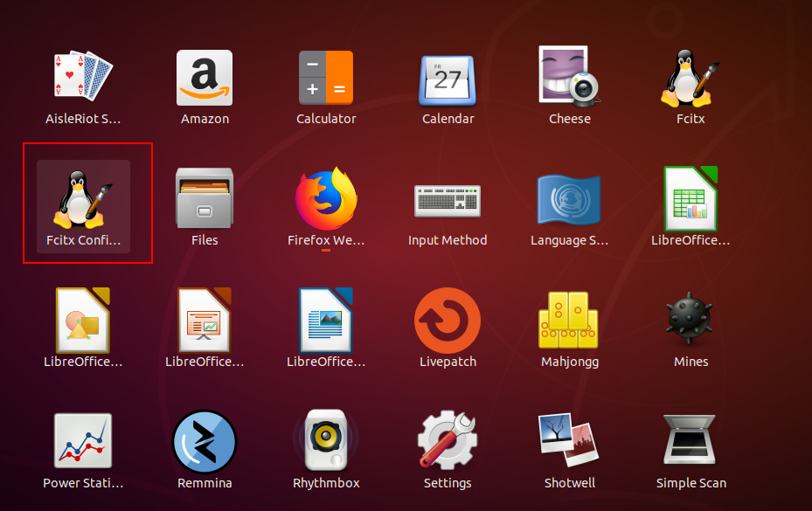
Task: Open the Fcitx input method app
Action: [x=691, y=79]
